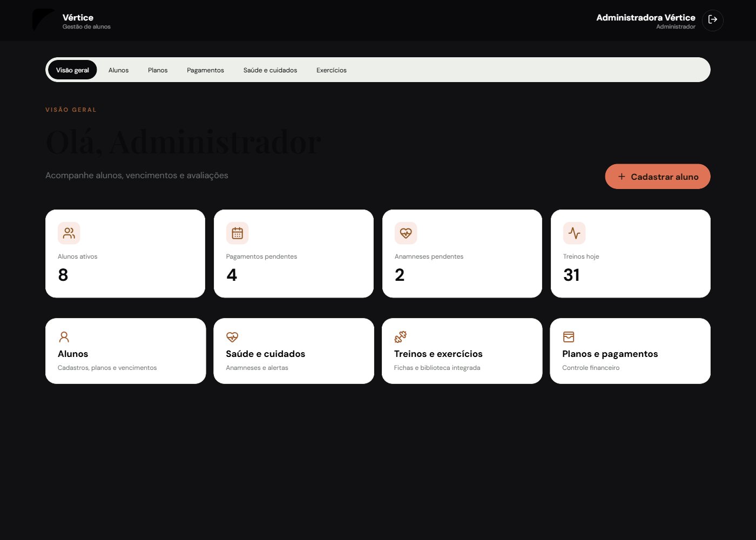756x540 pixels.
Task: Click the user icon in Alunos card
Action: [64, 337]
